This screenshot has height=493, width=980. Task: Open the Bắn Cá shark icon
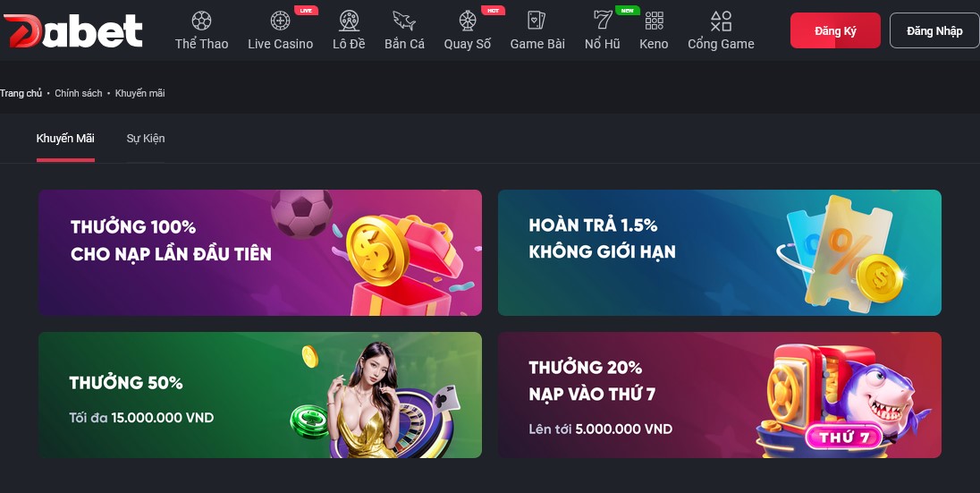tap(404, 21)
